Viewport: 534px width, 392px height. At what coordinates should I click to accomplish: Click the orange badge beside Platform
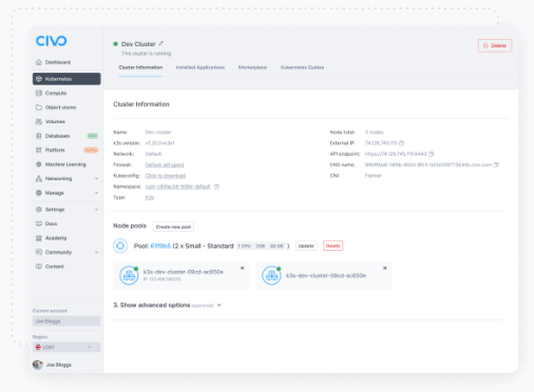pos(91,150)
